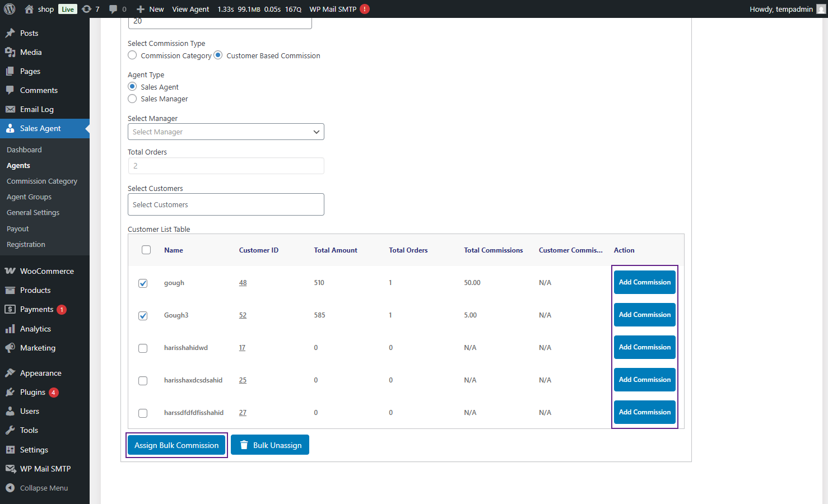Click the WordPress logo icon
828x504 pixels.
pyautogui.click(x=10, y=9)
